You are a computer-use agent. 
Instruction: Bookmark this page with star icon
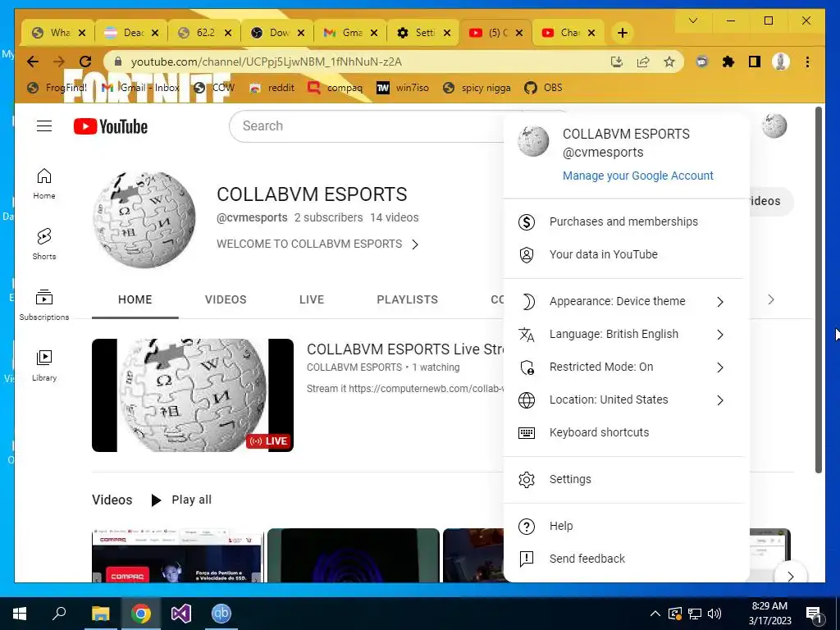[669, 62]
